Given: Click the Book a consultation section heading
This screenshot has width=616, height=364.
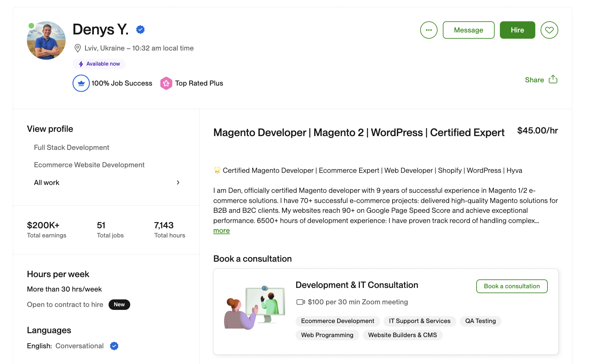Looking at the screenshot, I should (x=252, y=259).
